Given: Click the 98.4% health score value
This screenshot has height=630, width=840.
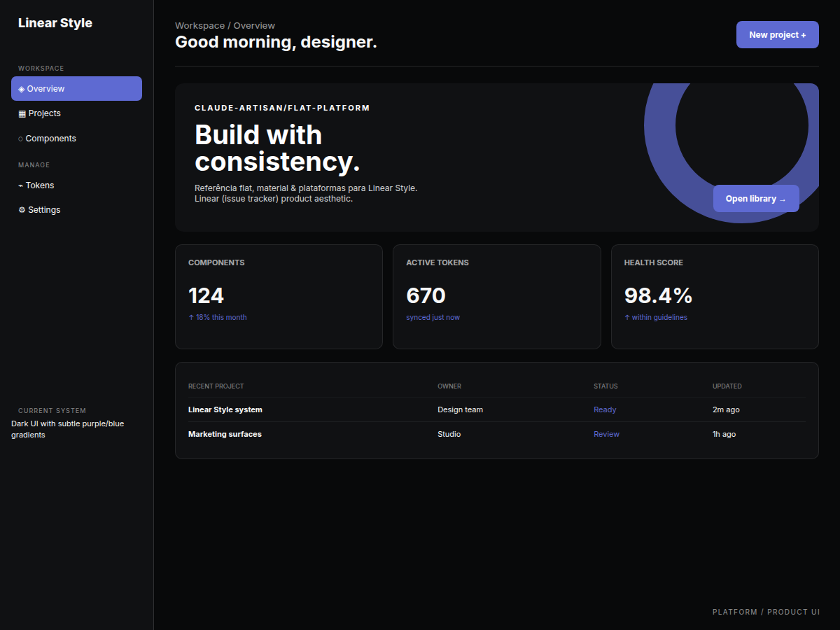Looking at the screenshot, I should [x=658, y=296].
